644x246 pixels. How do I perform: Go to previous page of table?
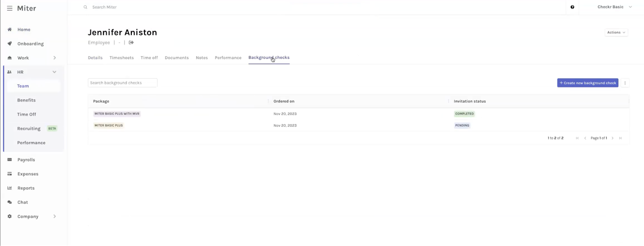click(585, 138)
